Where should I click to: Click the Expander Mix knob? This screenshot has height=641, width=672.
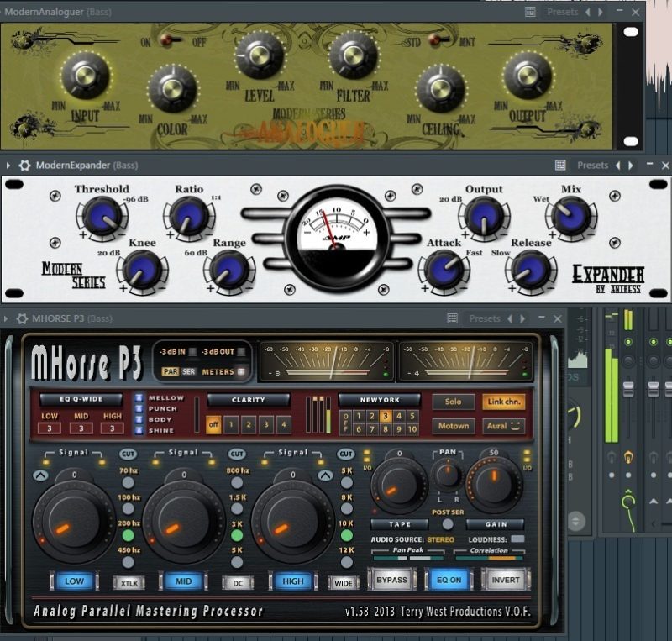pos(571,217)
